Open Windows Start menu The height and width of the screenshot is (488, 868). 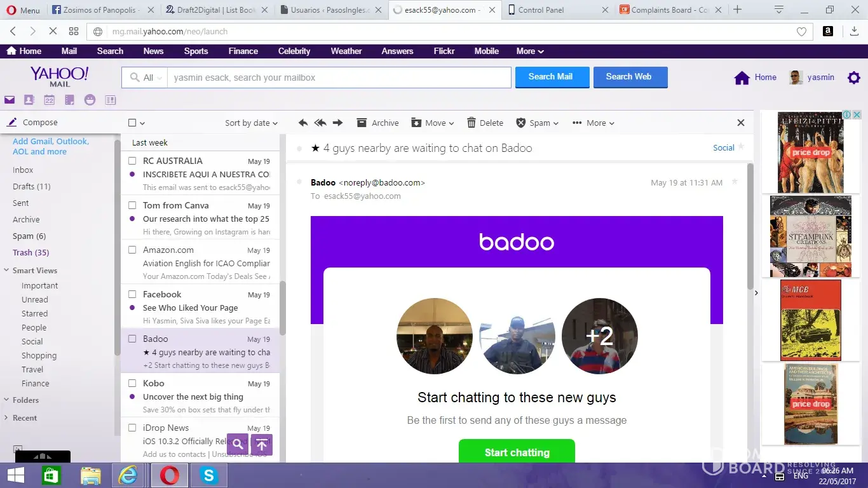[15, 475]
